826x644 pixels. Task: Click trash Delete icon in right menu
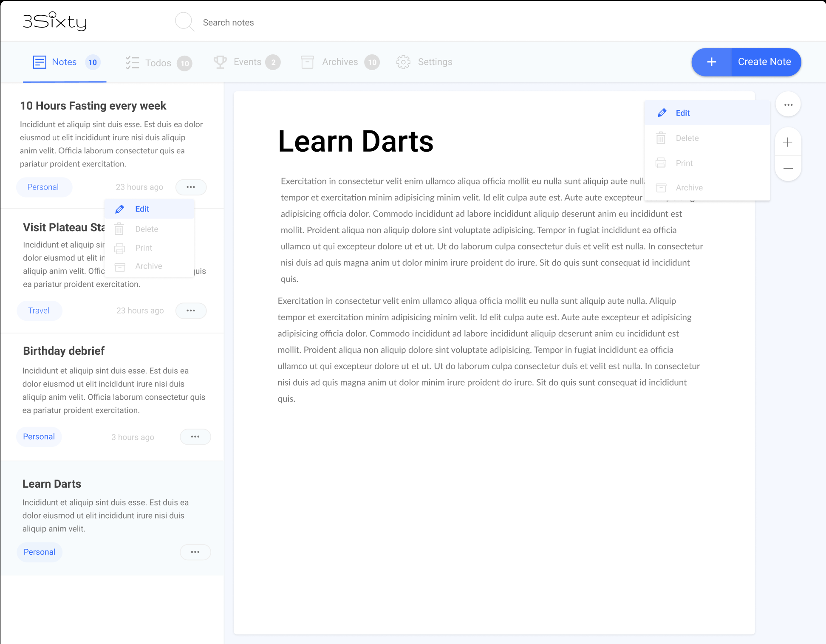pos(661,138)
